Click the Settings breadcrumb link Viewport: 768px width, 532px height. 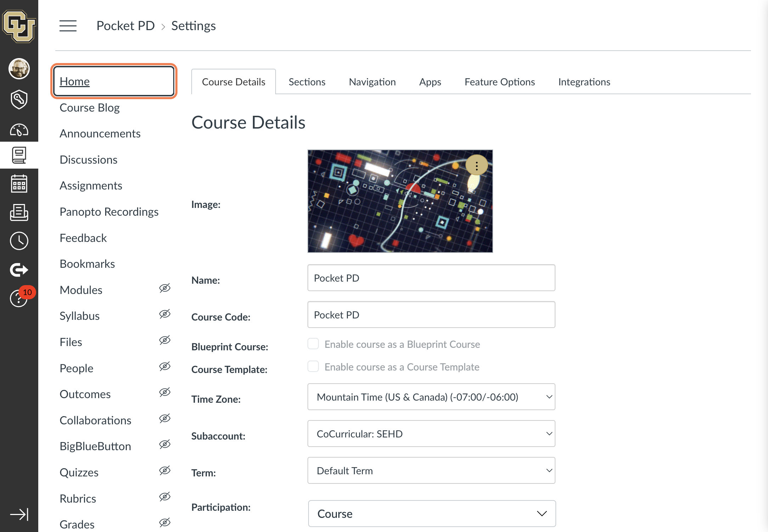[x=193, y=26]
